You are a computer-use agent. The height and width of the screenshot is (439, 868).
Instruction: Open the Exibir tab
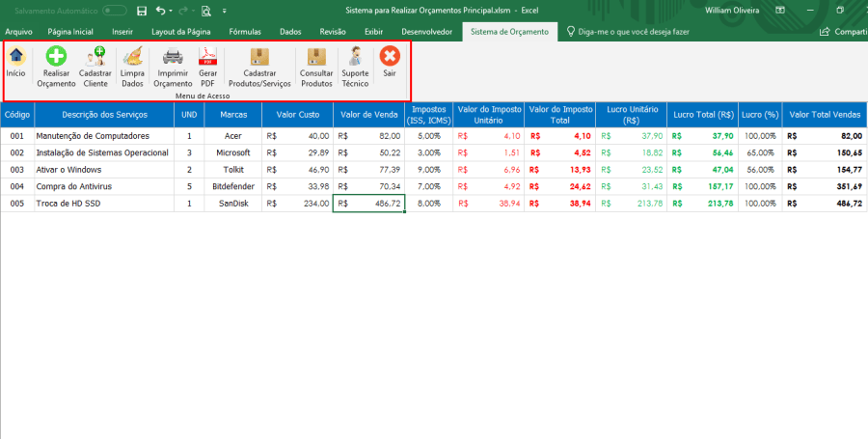pos(373,32)
